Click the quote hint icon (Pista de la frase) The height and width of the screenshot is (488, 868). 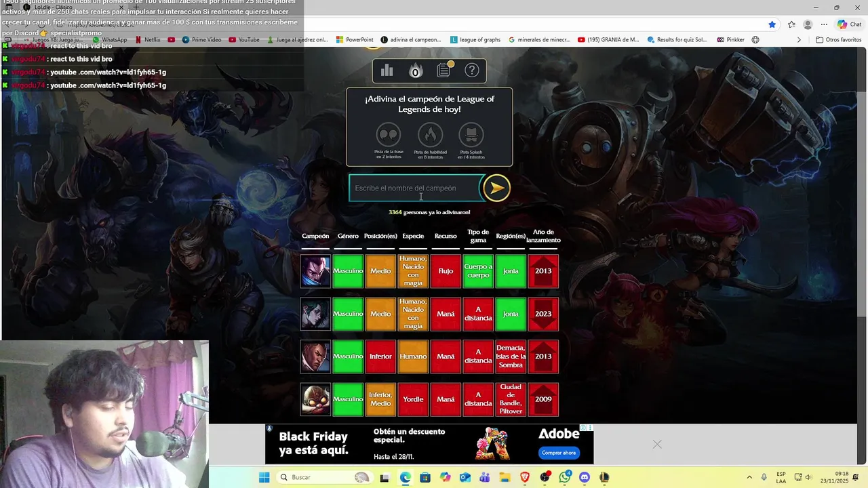click(x=389, y=134)
